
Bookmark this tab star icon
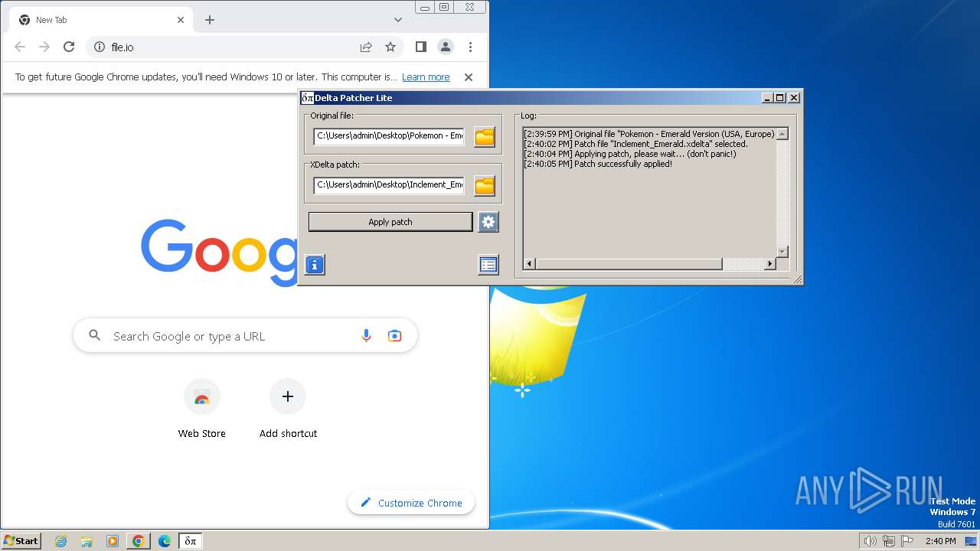click(x=390, y=47)
